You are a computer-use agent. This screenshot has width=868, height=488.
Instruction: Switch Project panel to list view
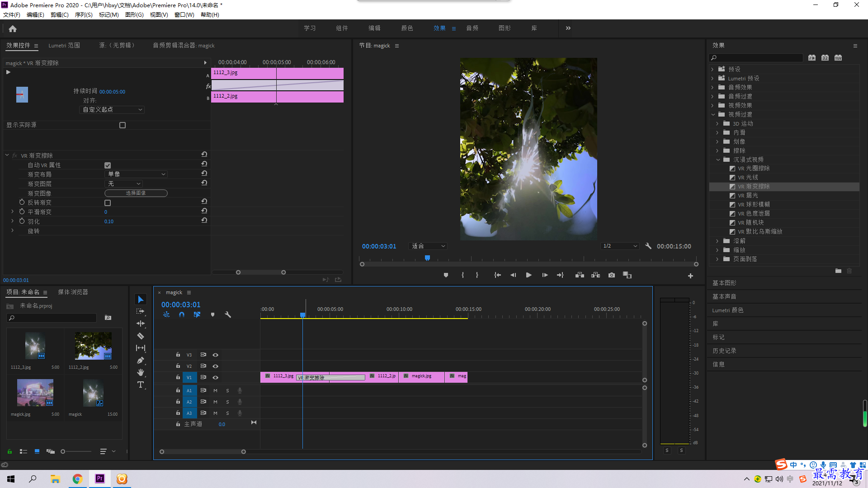coord(24,451)
